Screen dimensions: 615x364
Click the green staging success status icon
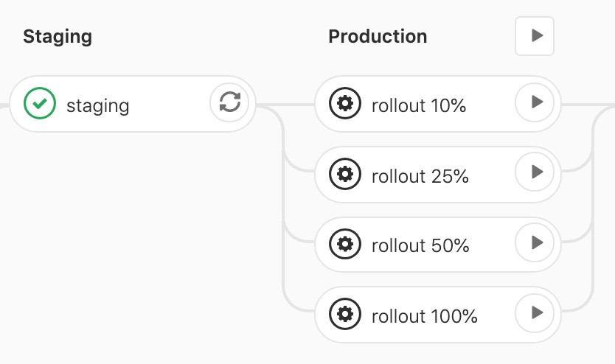40,104
